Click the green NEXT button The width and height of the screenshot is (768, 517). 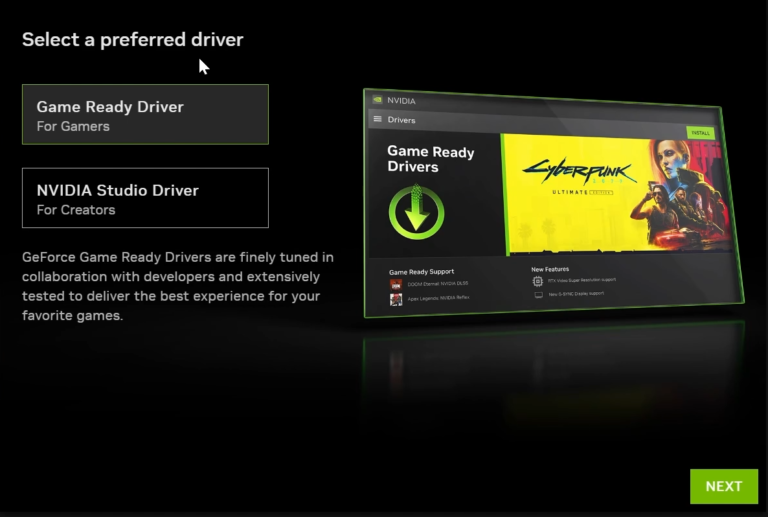[723, 486]
